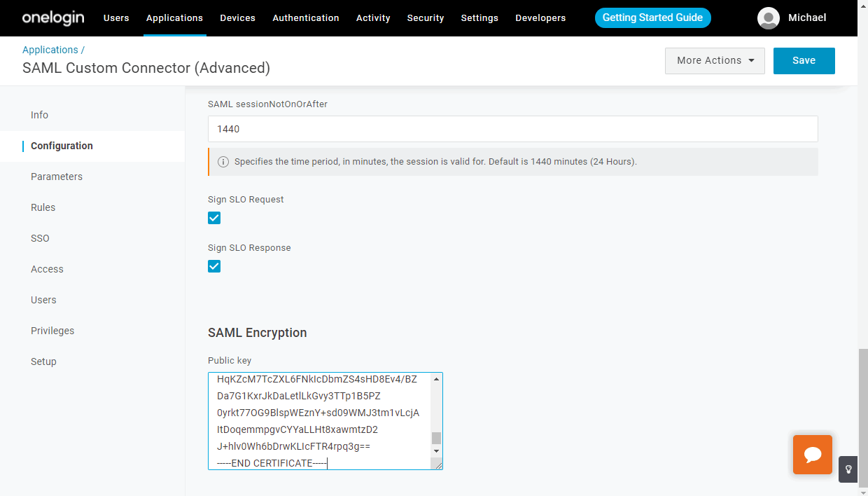Image resolution: width=868 pixels, height=496 pixels.
Task: Click the lightbulb hint icon
Action: point(848,469)
